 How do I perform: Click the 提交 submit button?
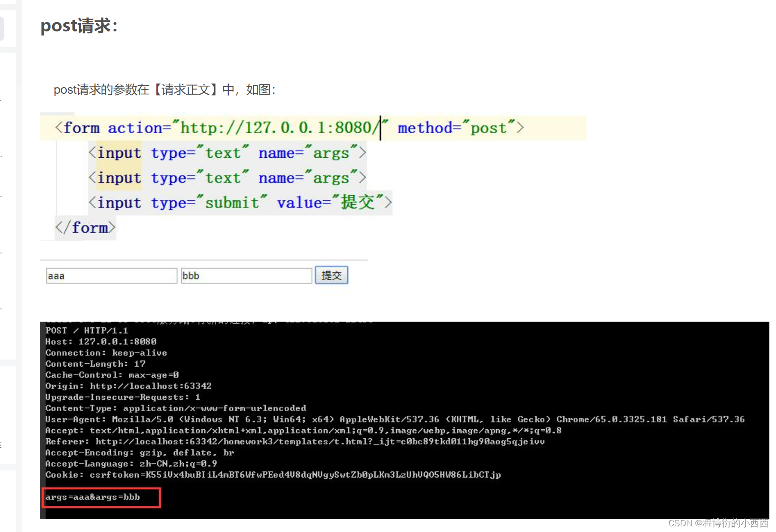(x=332, y=275)
